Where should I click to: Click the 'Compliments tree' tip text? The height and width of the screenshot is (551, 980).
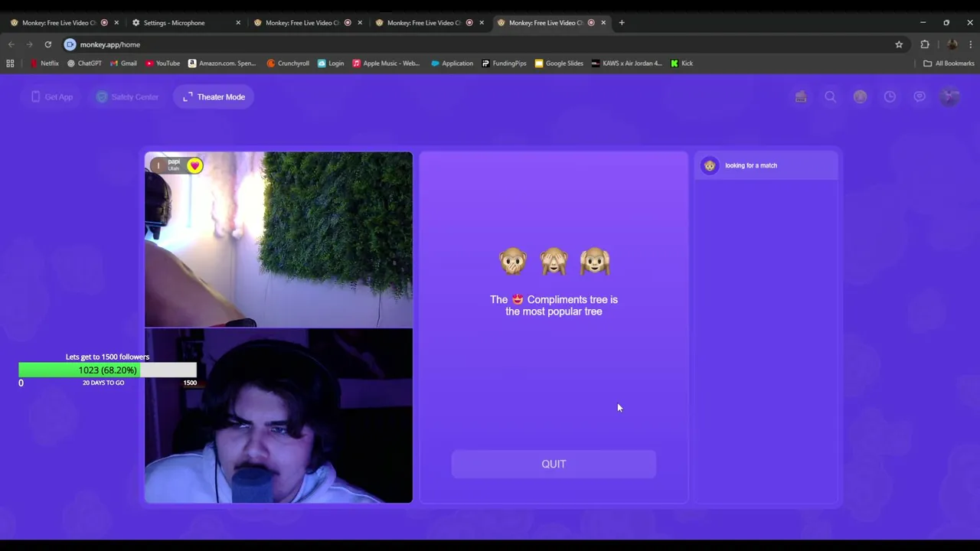(554, 305)
